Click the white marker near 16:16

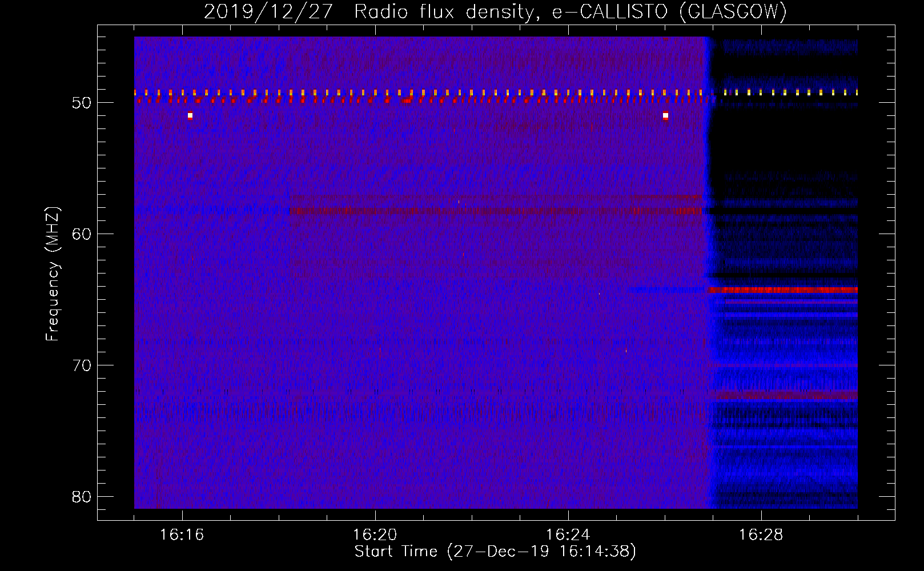point(190,116)
